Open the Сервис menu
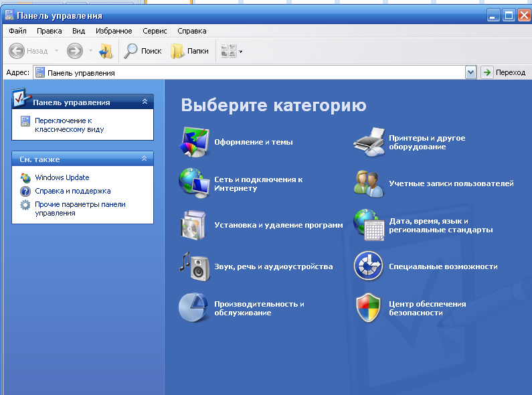The image size is (532, 395). (x=155, y=31)
